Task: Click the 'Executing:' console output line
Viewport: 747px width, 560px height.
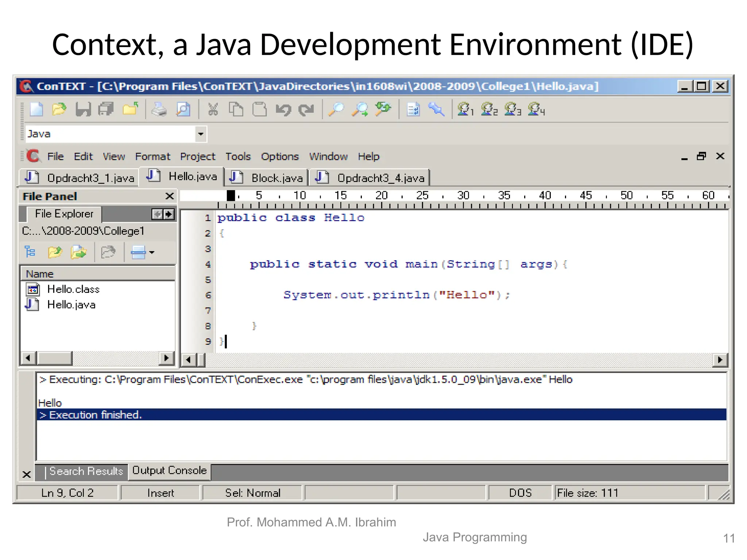Action: pyautogui.click(x=306, y=380)
